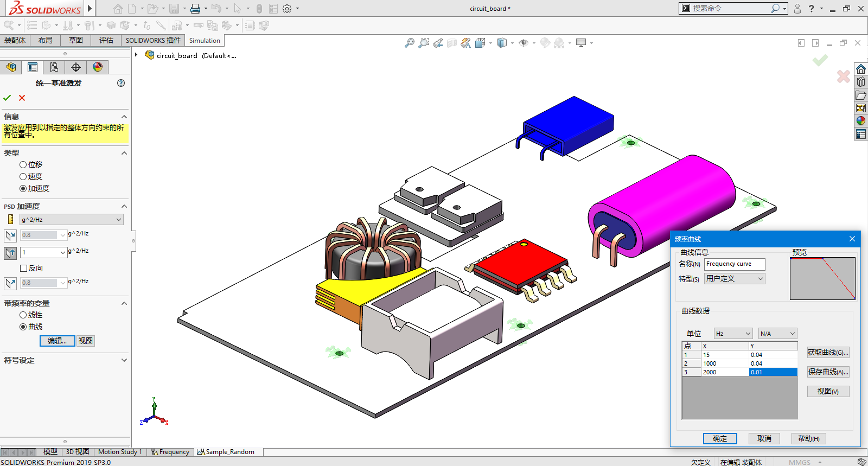Open the Hz frequency unit dropdown
This screenshot has height=466, width=868.
(732, 334)
